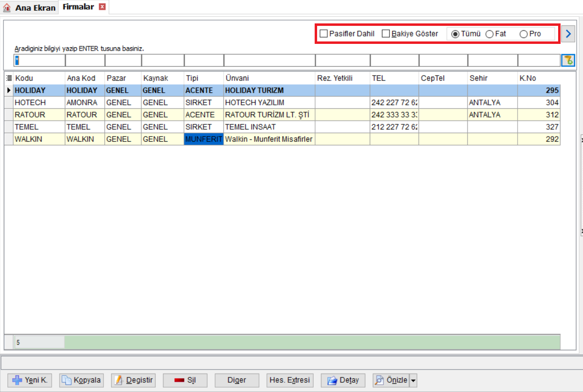Screen dimensions: 583x392
Task: Close the Firmalar tab with red X
Action: pos(102,7)
